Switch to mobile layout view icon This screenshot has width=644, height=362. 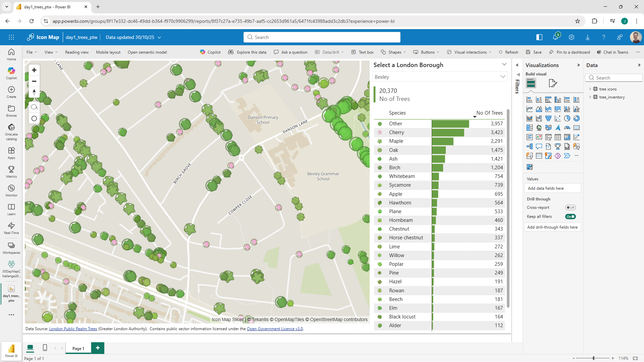pyautogui.click(x=45, y=348)
